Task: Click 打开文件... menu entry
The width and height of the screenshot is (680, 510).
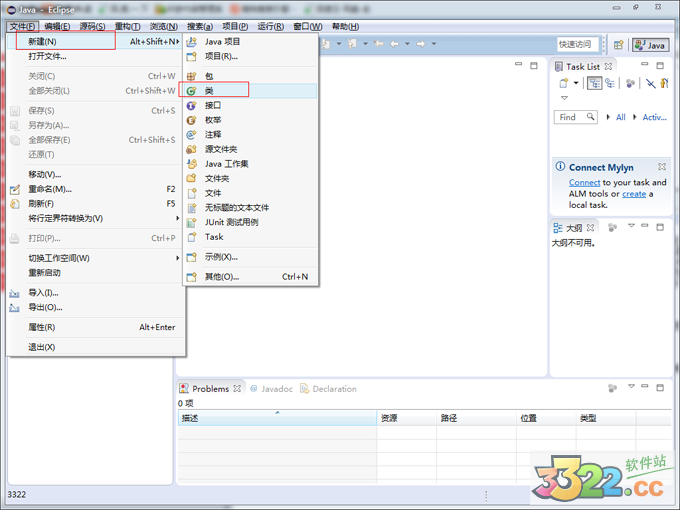Action: (95, 56)
